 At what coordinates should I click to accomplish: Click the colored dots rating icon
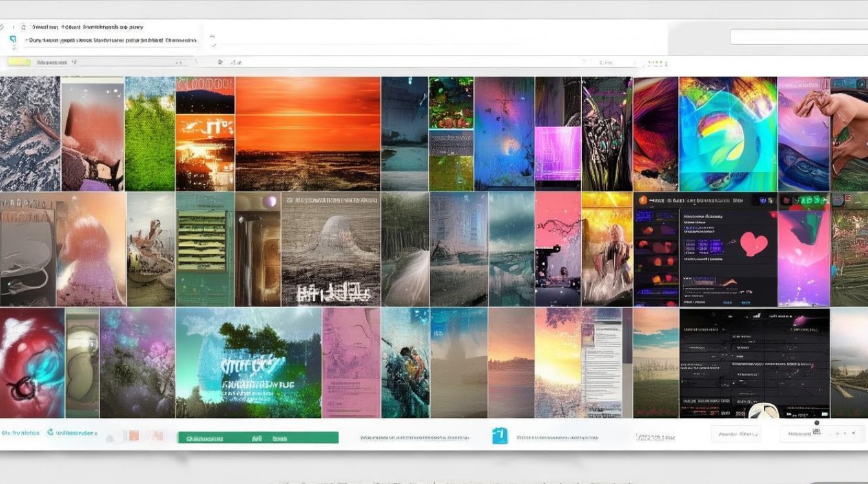[x=656, y=63]
